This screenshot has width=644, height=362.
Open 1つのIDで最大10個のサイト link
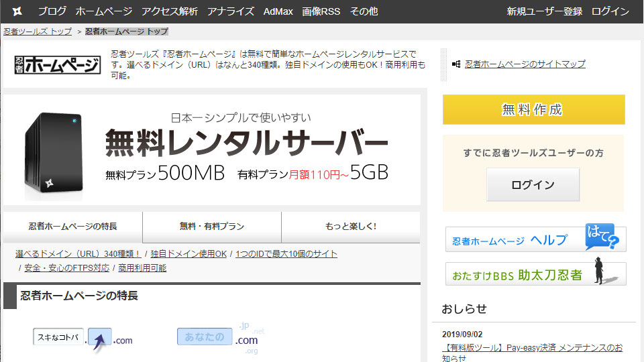tap(286, 254)
